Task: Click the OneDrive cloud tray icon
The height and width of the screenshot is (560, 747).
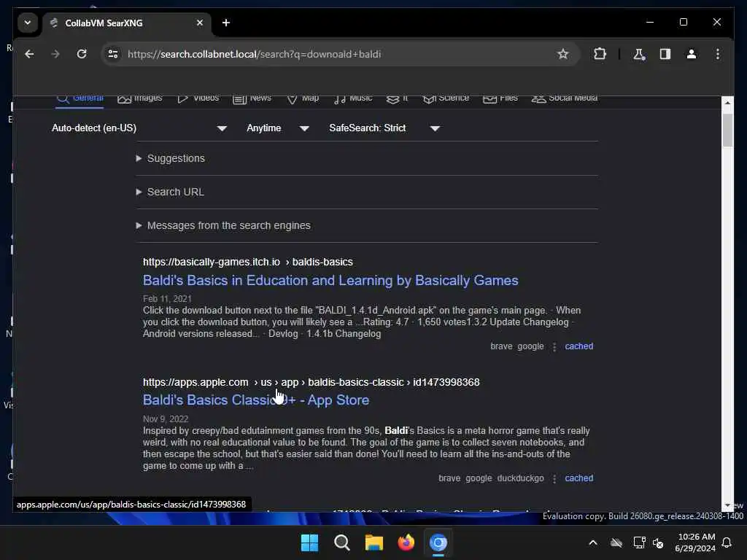Action: click(x=616, y=542)
